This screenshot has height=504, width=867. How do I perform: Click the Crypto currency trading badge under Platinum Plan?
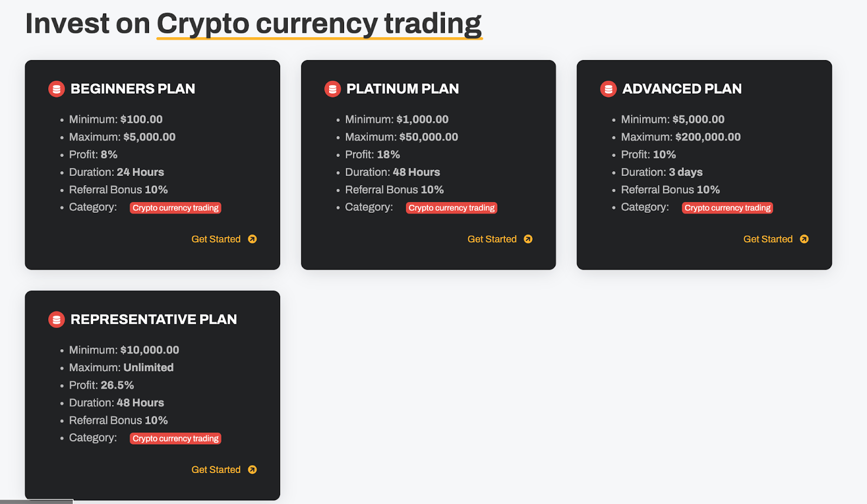coord(451,208)
